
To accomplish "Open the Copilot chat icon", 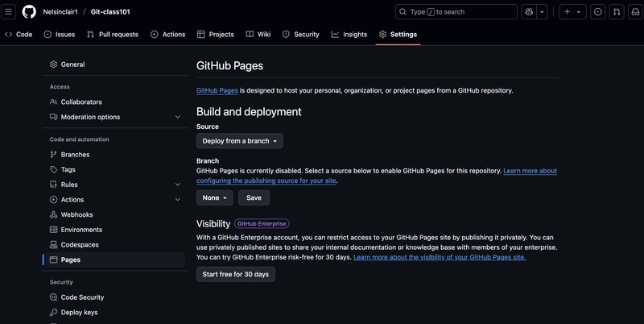I will [529, 12].
